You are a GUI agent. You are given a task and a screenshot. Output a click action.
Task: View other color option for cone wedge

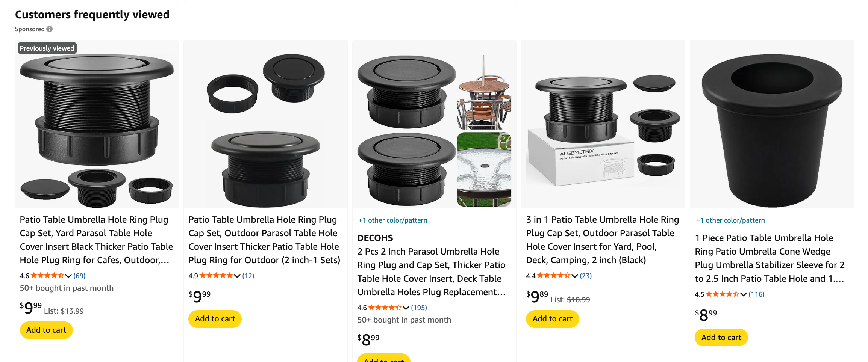coord(730,220)
